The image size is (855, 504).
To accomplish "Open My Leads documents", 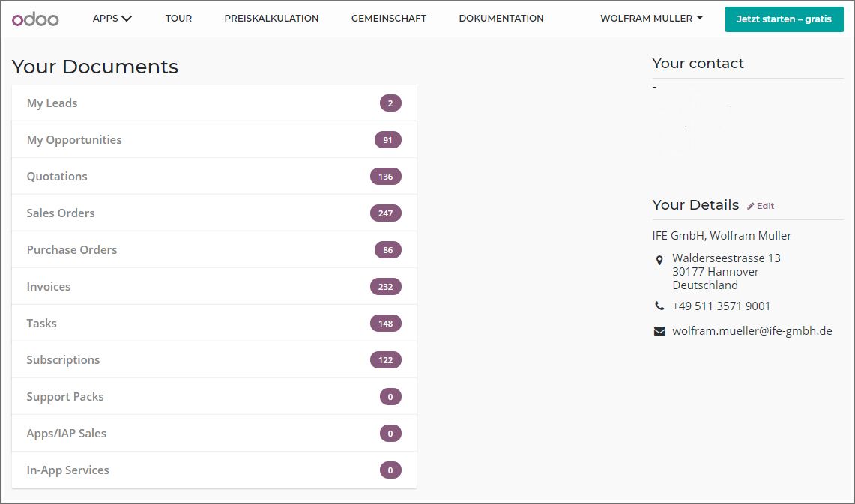I will coord(52,103).
